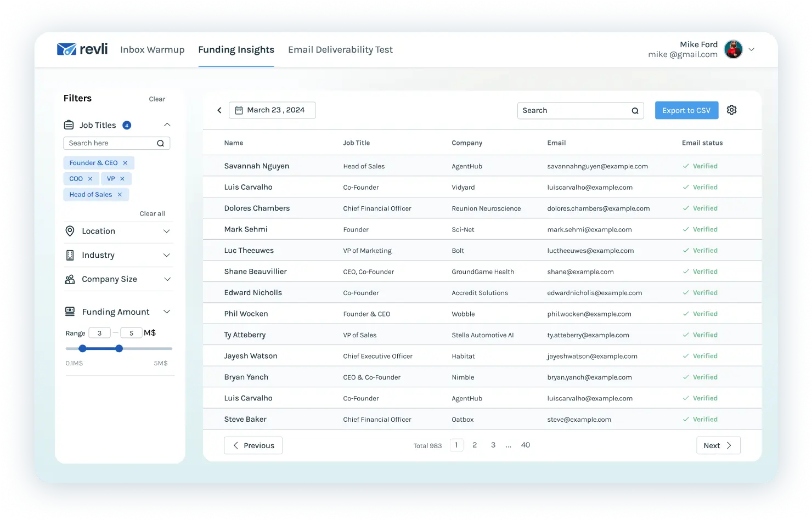Click the Phil Wocken name cell

[246, 314]
